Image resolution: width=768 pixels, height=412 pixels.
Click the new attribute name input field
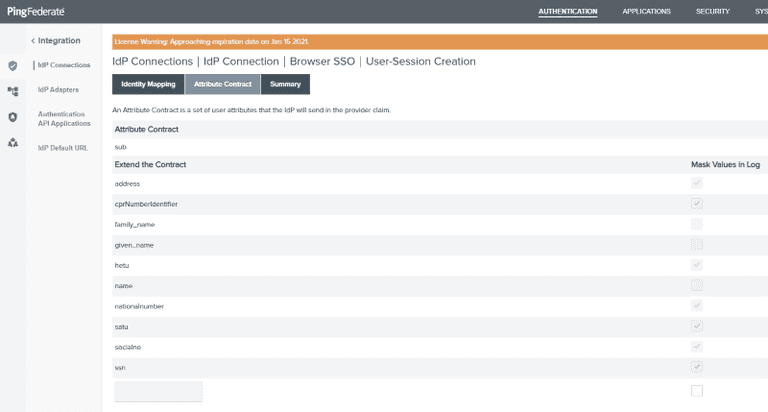coord(159,391)
